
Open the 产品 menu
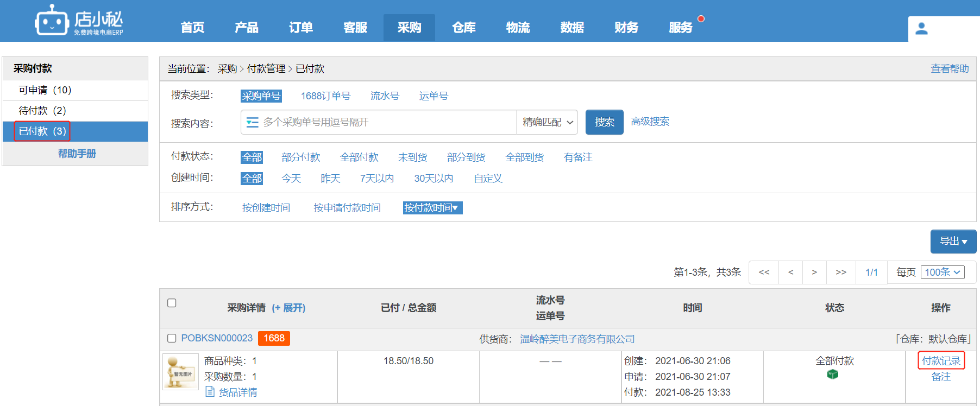(x=247, y=28)
